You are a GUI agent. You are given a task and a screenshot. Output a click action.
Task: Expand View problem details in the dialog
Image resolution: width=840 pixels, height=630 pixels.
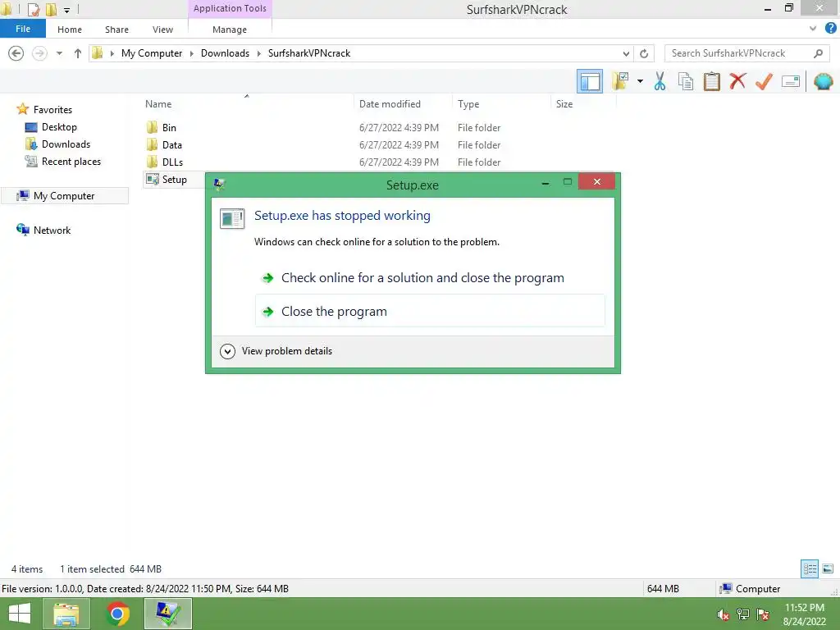[x=276, y=351]
